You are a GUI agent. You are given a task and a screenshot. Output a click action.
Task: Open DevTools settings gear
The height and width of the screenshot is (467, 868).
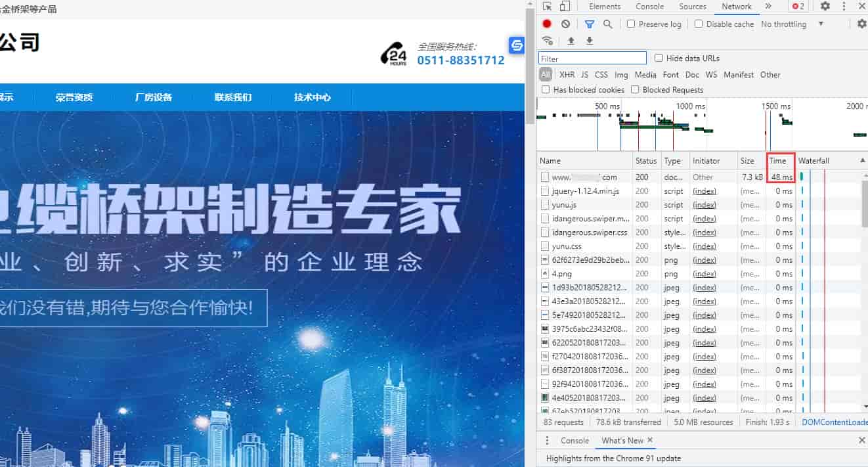(825, 7)
